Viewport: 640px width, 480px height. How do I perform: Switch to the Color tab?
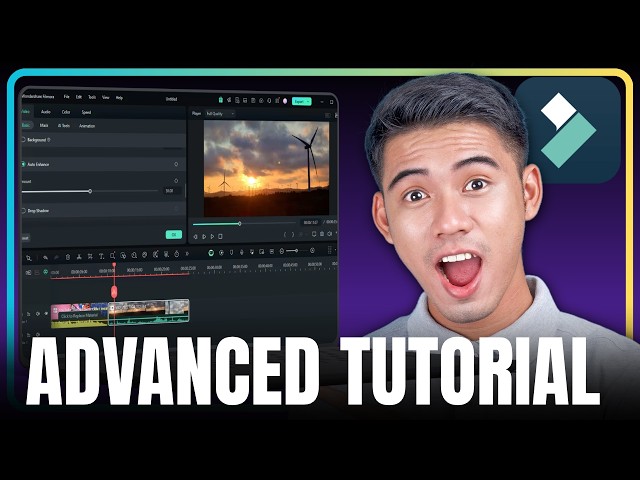(66, 112)
